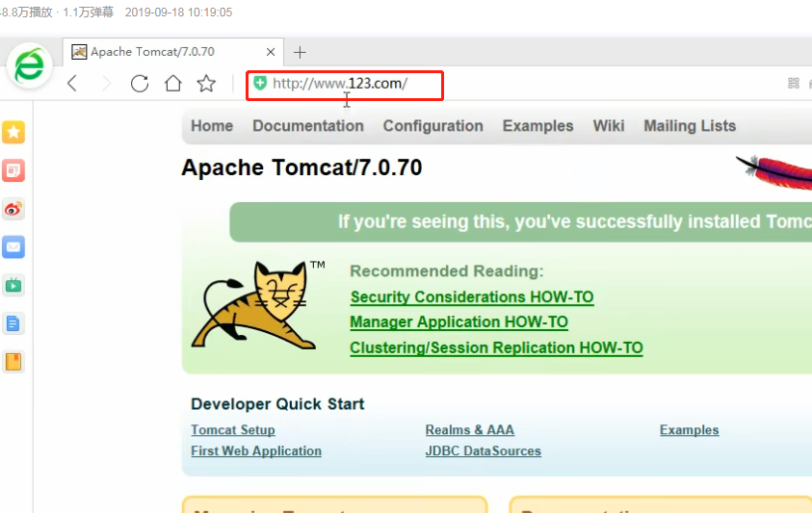Open Examples link under Developer Quick Start
The image size is (812, 513).
coord(690,430)
